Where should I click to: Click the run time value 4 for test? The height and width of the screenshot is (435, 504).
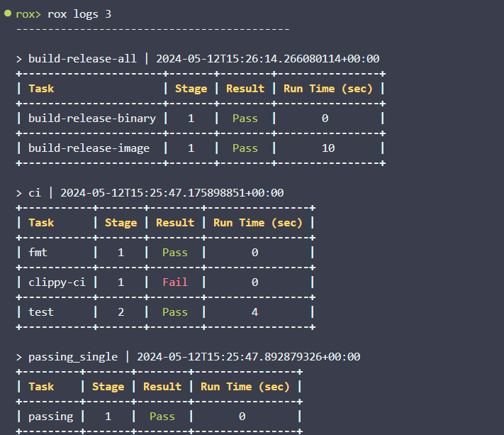coord(254,312)
